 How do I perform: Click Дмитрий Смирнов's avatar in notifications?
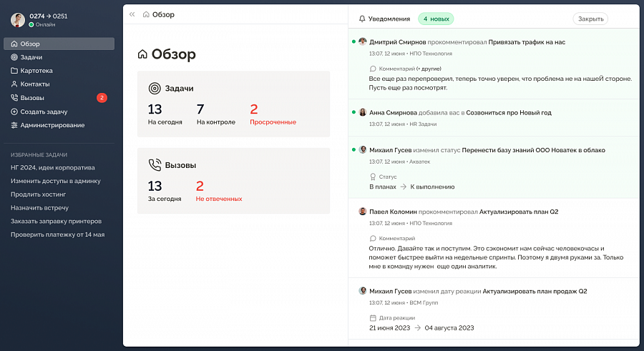coord(362,41)
